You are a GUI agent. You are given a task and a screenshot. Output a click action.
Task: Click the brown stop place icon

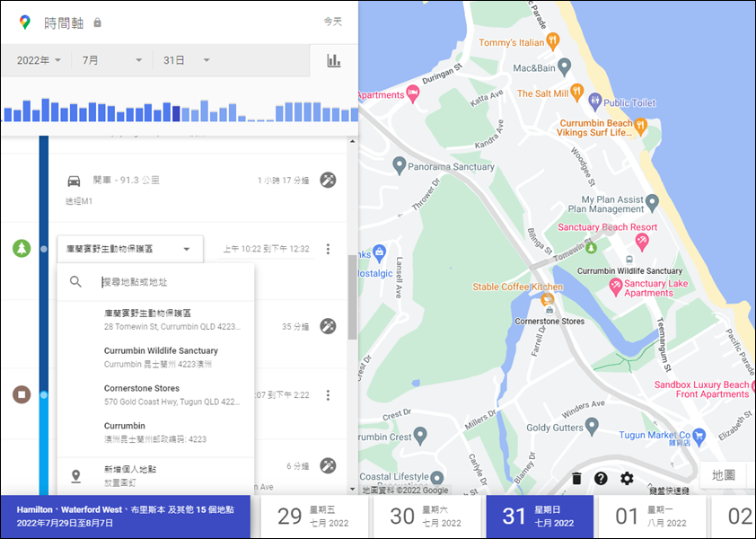[22, 394]
